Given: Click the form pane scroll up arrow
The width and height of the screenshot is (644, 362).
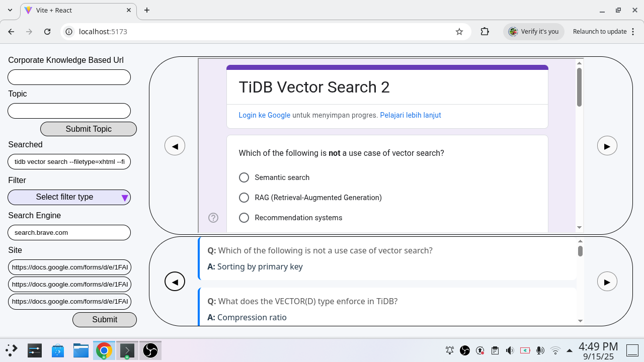Looking at the screenshot, I should point(580,63).
